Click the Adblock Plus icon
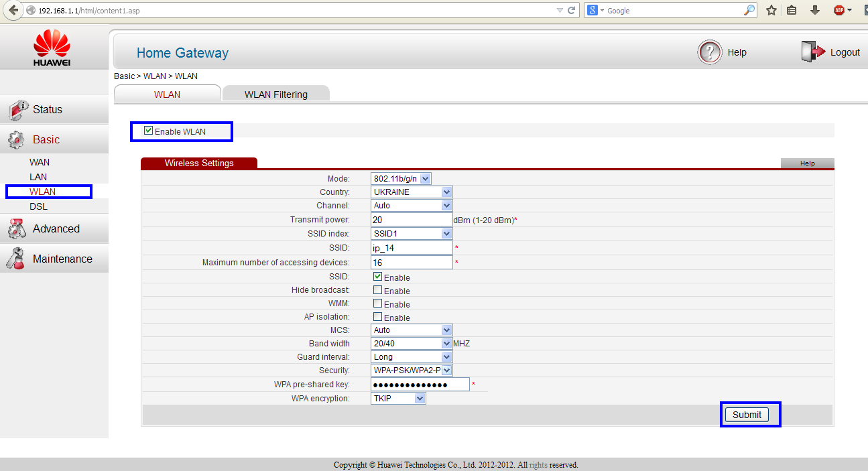The image size is (868, 471). [x=839, y=11]
